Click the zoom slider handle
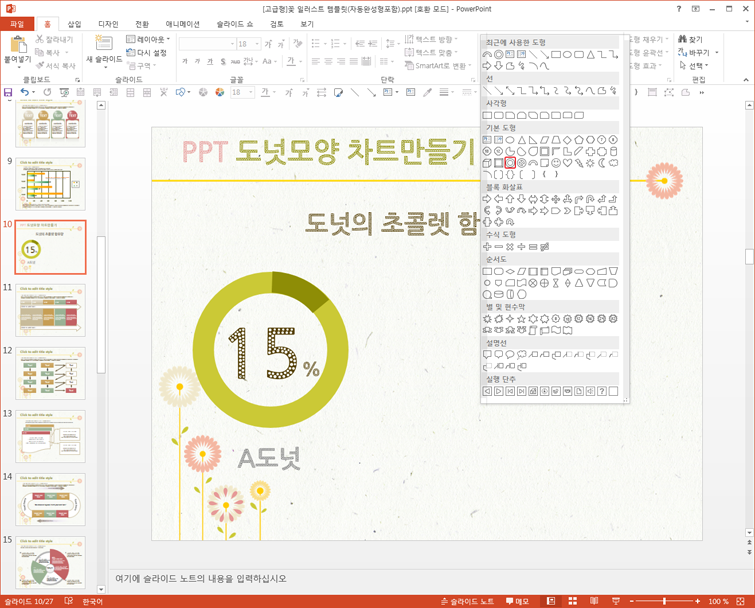The height and width of the screenshot is (608, 755). (664, 601)
